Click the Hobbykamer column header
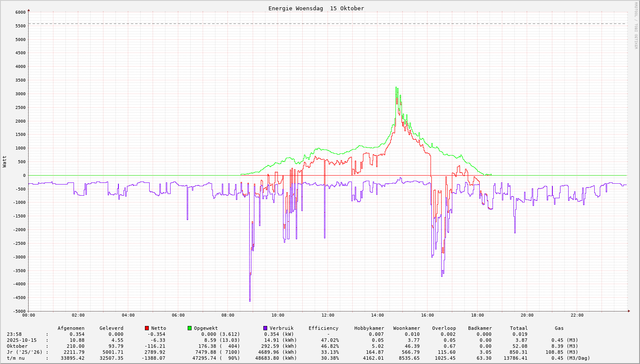The image size is (640, 364). pyautogui.click(x=369, y=328)
